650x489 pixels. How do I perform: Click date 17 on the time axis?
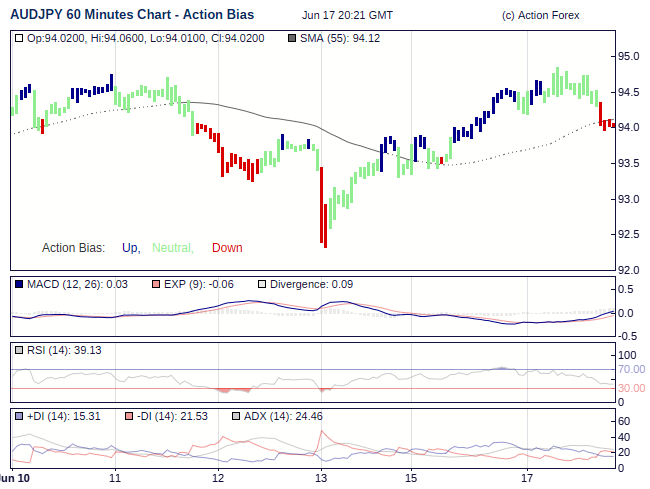[527, 479]
